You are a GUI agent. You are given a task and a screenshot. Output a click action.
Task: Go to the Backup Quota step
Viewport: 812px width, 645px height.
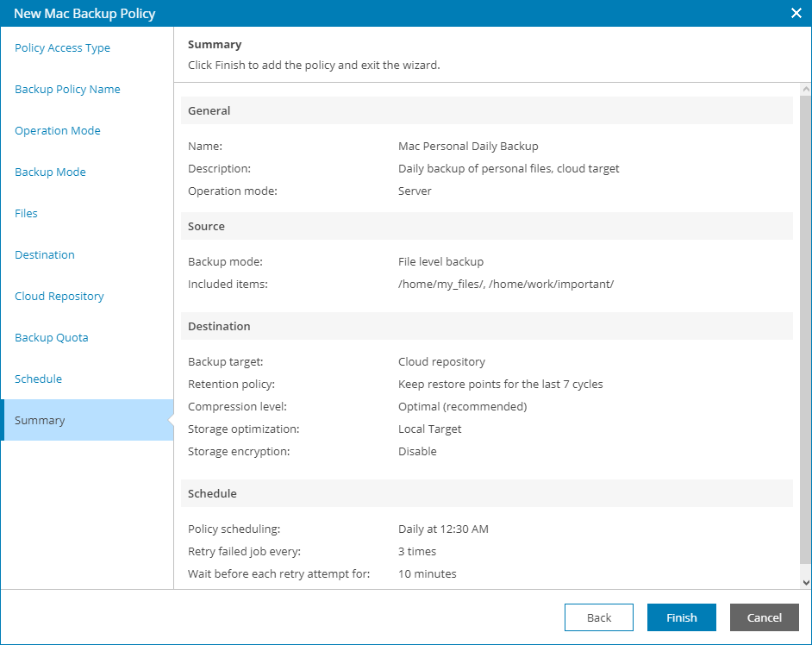tap(52, 338)
